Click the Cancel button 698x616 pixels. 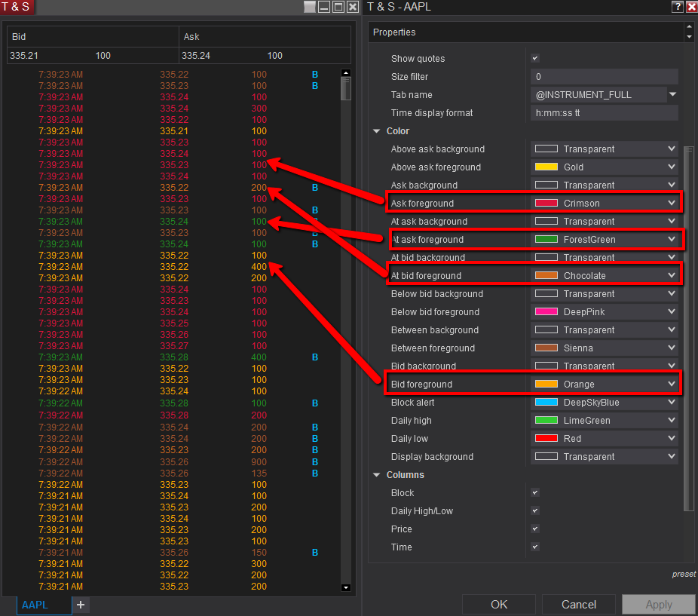coord(578,605)
